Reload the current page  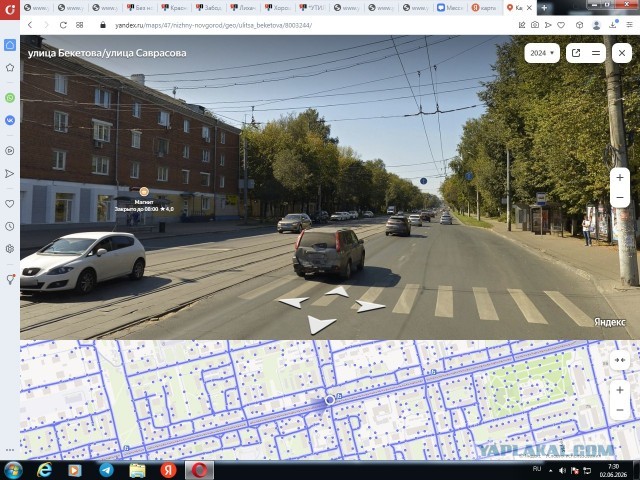[63, 25]
